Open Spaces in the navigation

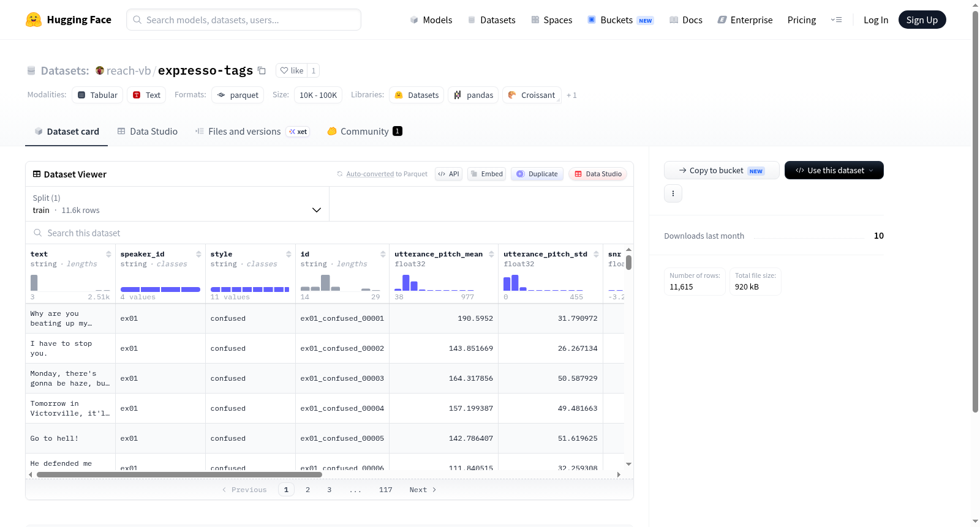(551, 20)
